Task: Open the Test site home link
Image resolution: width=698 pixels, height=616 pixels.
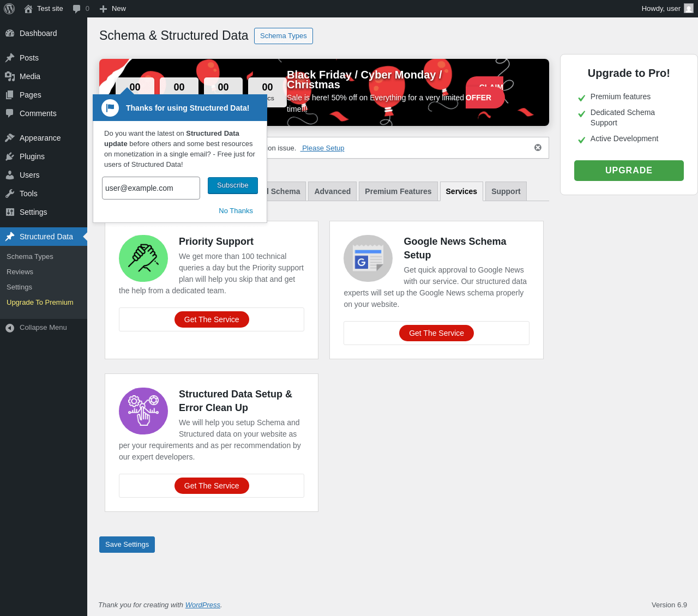Action: coord(44,9)
